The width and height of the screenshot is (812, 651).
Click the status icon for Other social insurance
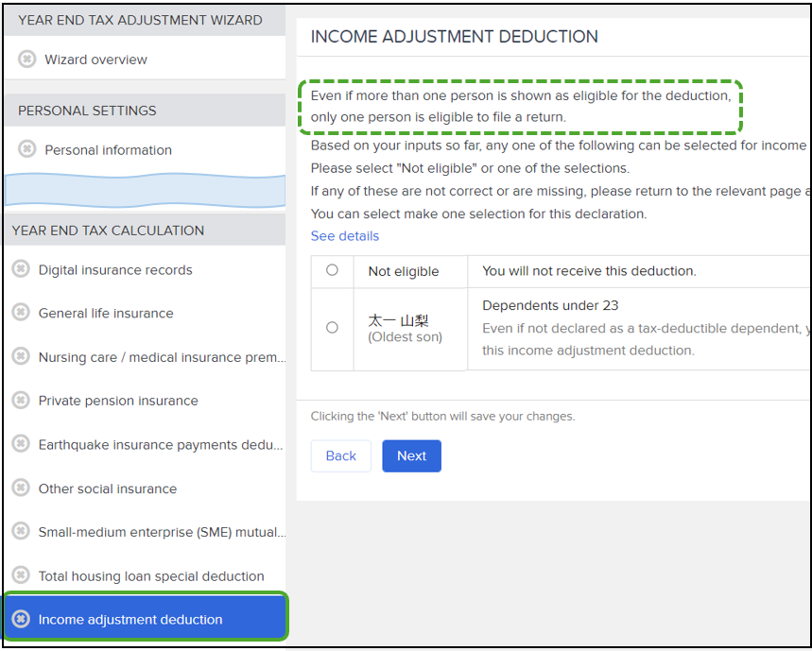coord(21,488)
